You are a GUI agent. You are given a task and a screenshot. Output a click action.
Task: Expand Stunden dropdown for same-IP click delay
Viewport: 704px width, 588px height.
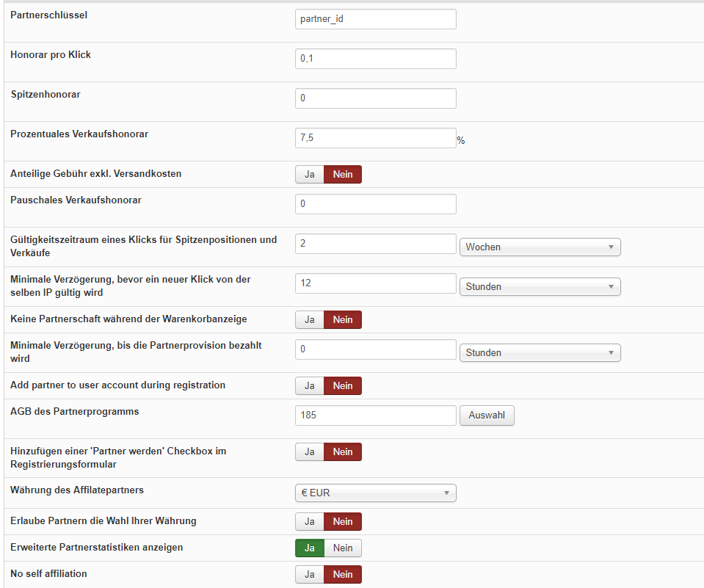point(540,286)
